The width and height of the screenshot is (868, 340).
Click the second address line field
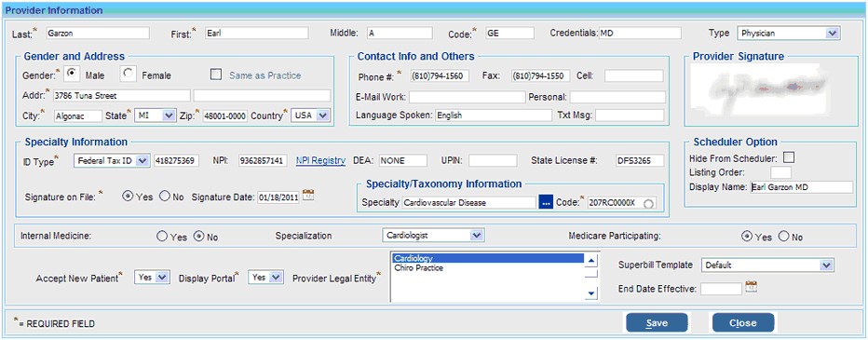click(262, 95)
